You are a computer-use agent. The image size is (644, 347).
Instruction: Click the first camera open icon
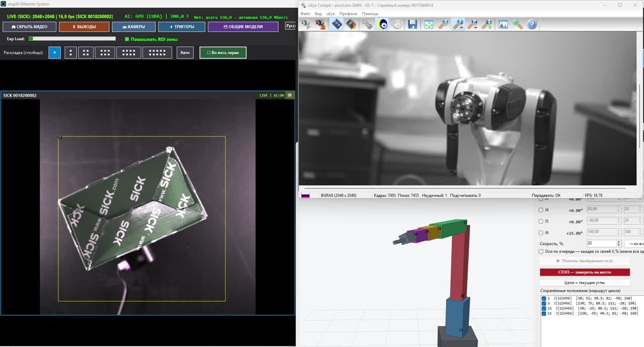306,24
